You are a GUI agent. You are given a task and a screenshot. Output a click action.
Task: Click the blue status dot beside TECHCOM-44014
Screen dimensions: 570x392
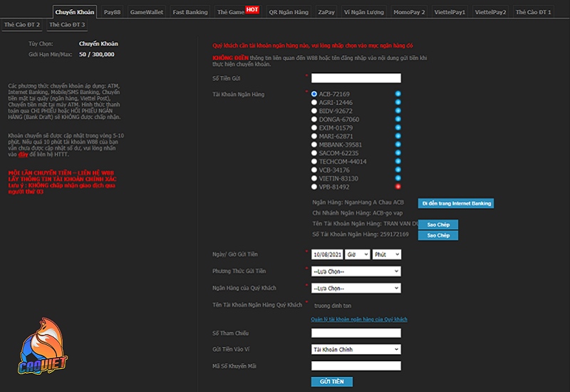398,161
